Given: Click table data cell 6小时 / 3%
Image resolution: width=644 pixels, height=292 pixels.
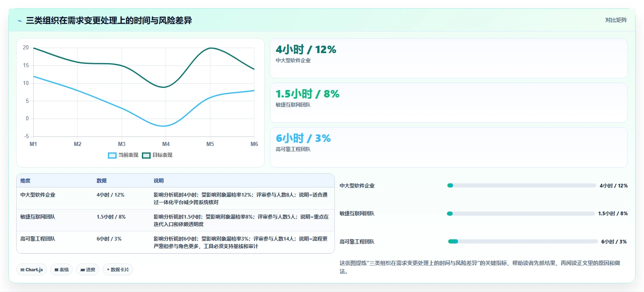Looking at the screenshot, I should [x=109, y=238].
